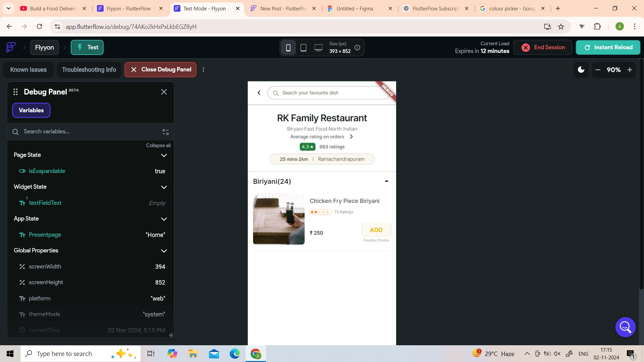The image size is (644, 362).
Task: Click the ADD button for Biriyani
Action: pyautogui.click(x=376, y=230)
